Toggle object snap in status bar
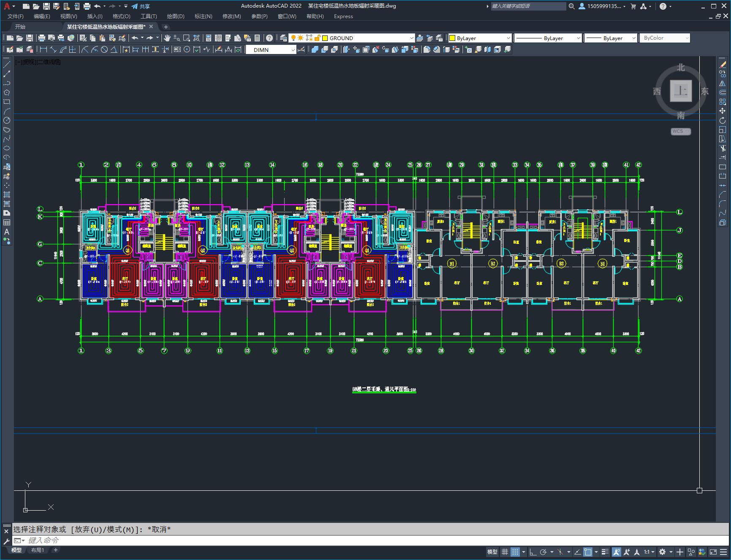The height and width of the screenshot is (560, 731). 588,552
